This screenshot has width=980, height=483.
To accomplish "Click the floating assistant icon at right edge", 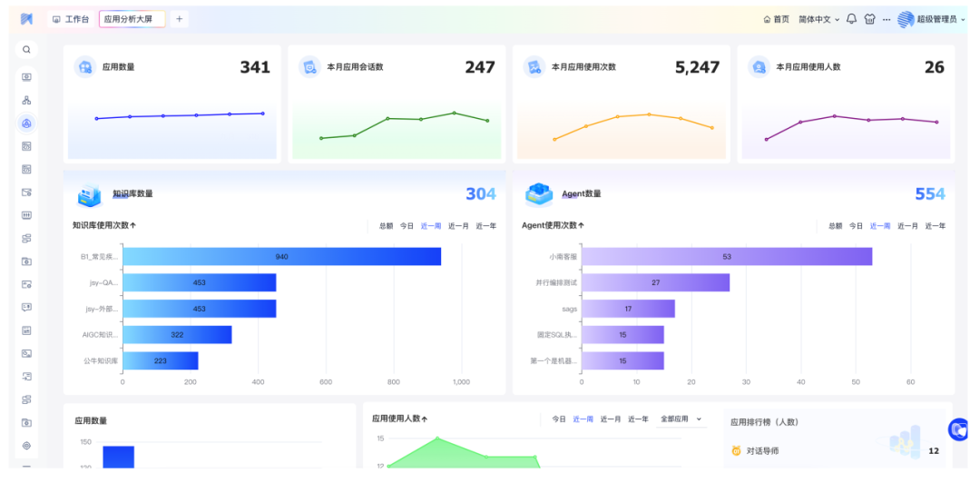I will tap(958, 429).
